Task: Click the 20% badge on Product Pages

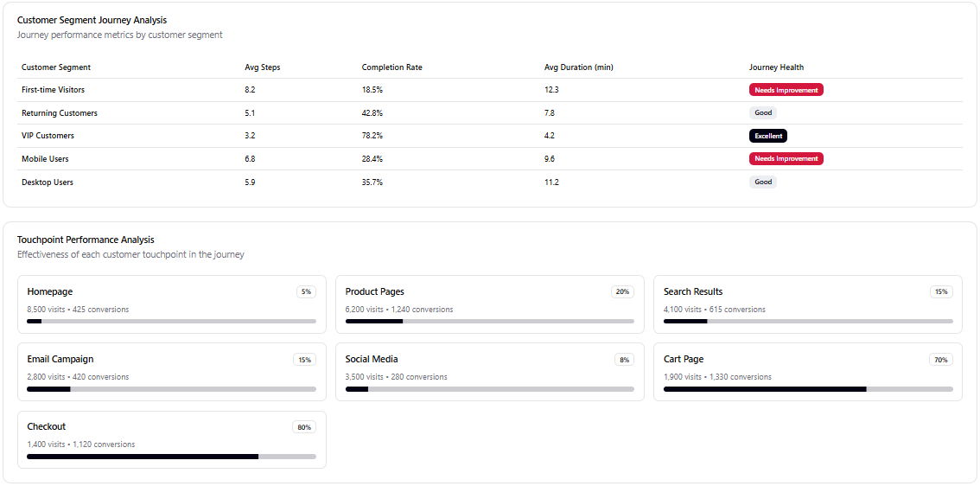Action: point(622,292)
